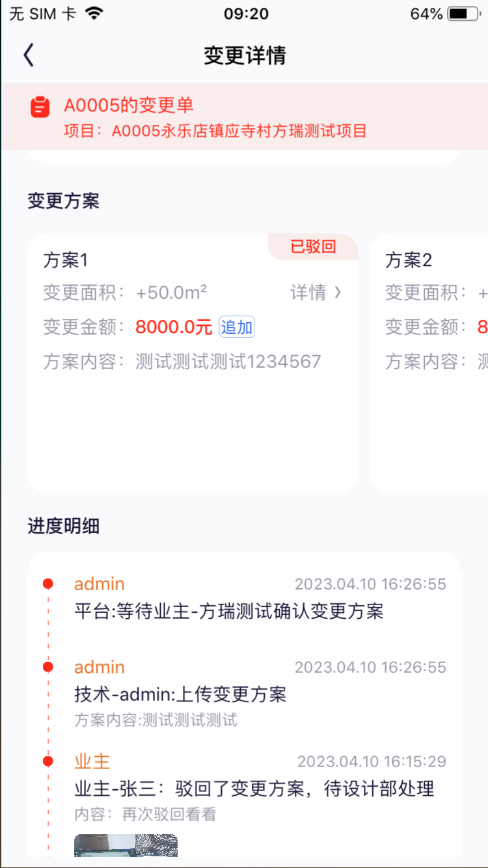Tap the entry 平台:等待业主-方瑞测试确认变更方案
488x868 pixels.
[229, 611]
